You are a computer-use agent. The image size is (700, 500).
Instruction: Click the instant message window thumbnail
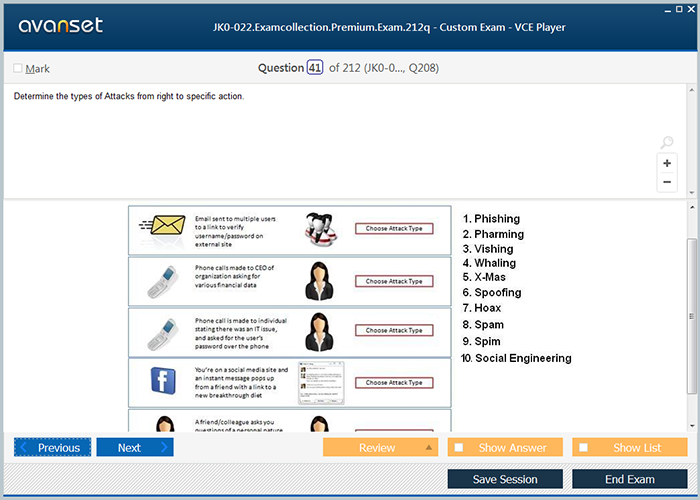click(321, 383)
